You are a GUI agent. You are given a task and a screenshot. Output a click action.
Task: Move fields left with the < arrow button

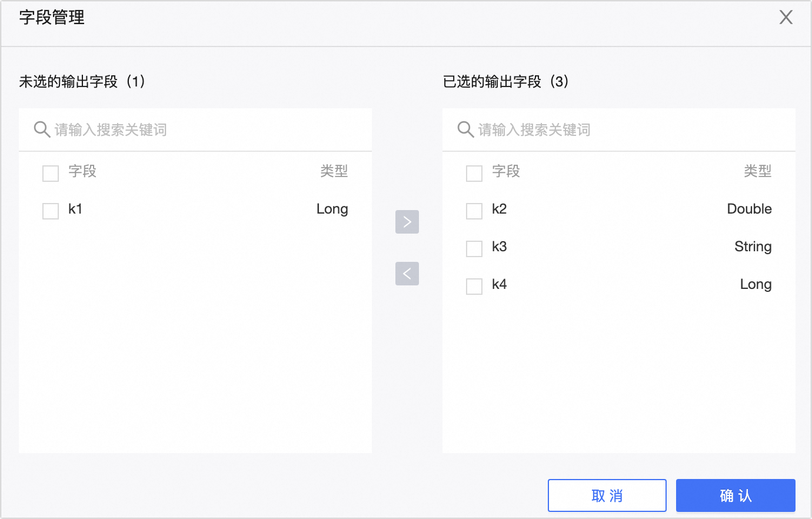(x=407, y=274)
